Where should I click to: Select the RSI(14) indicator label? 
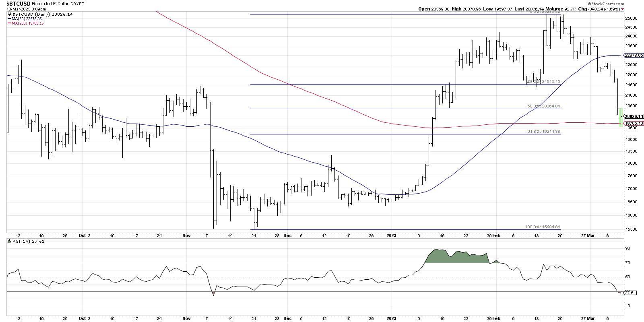click(17, 242)
